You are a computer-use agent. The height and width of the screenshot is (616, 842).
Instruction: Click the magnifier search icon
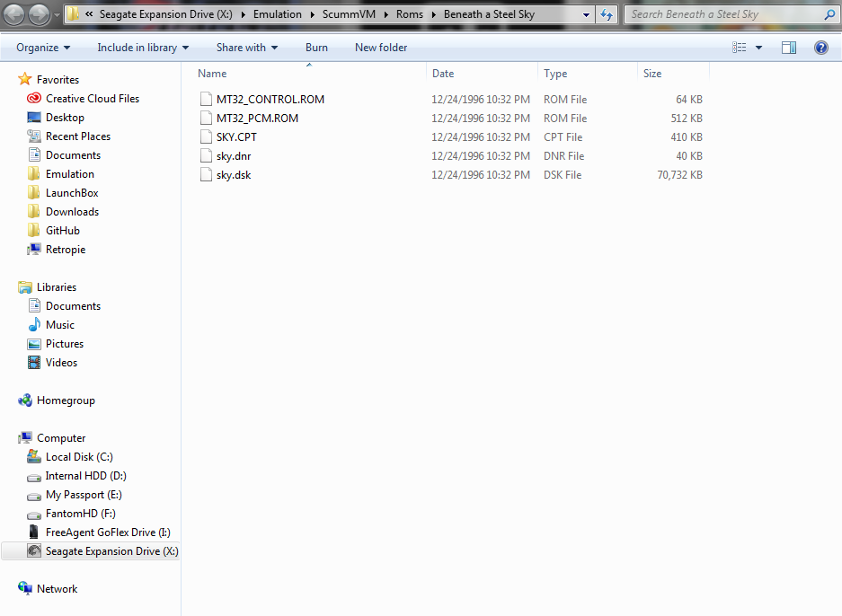click(x=829, y=14)
